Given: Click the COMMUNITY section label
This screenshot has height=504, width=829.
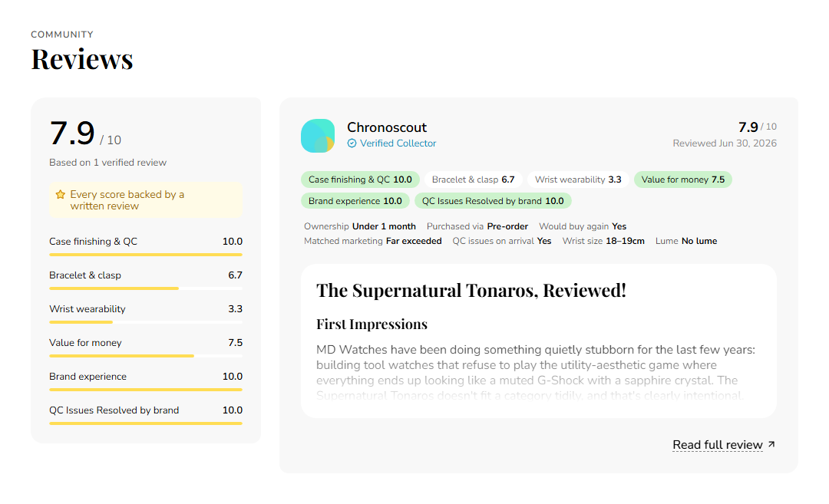Looking at the screenshot, I should (62, 35).
